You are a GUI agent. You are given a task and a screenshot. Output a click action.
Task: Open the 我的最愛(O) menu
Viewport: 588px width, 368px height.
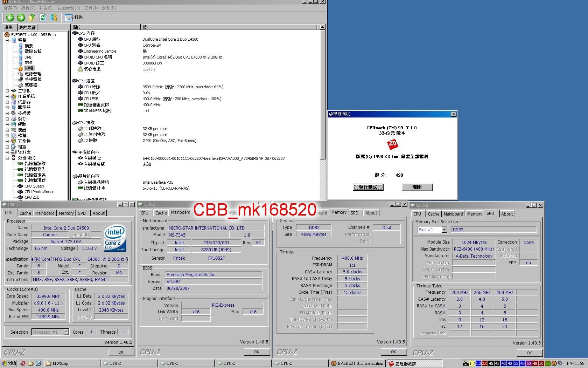pos(69,8)
